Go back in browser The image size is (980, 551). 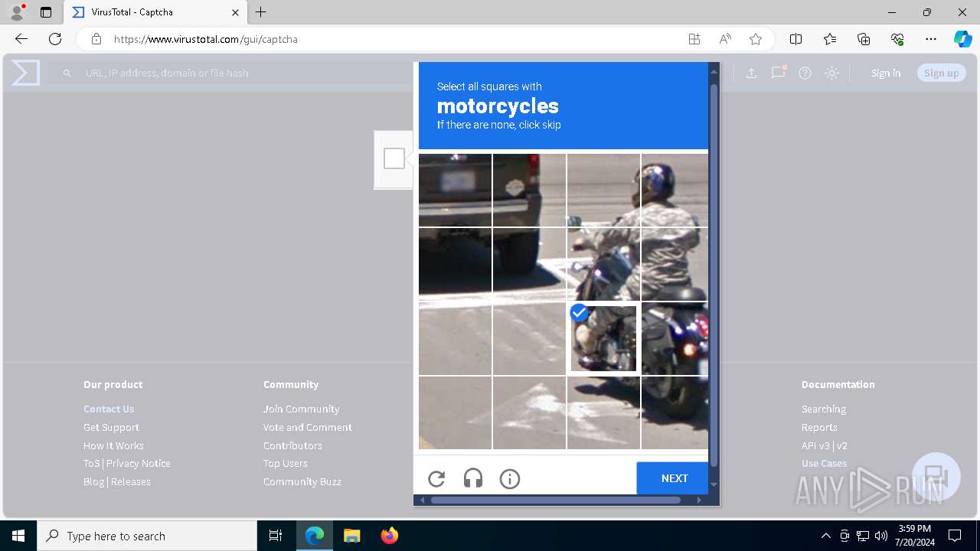click(x=21, y=39)
